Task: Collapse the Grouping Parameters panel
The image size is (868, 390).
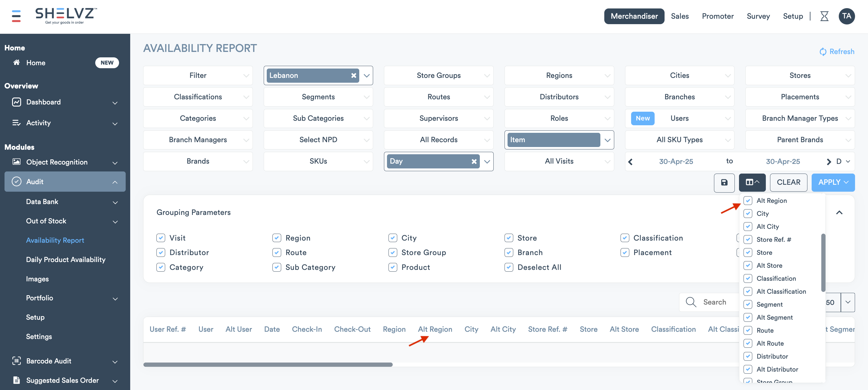Action: (839, 212)
